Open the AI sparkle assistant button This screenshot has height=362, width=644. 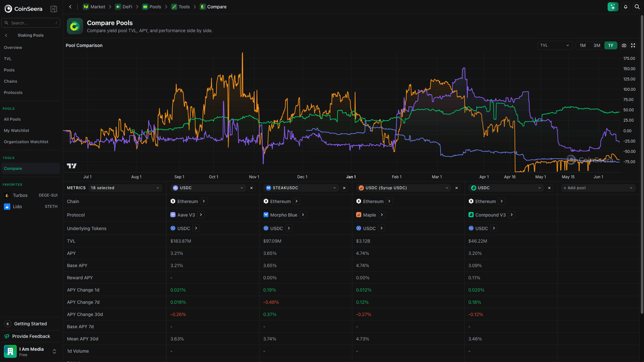tap(613, 7)
